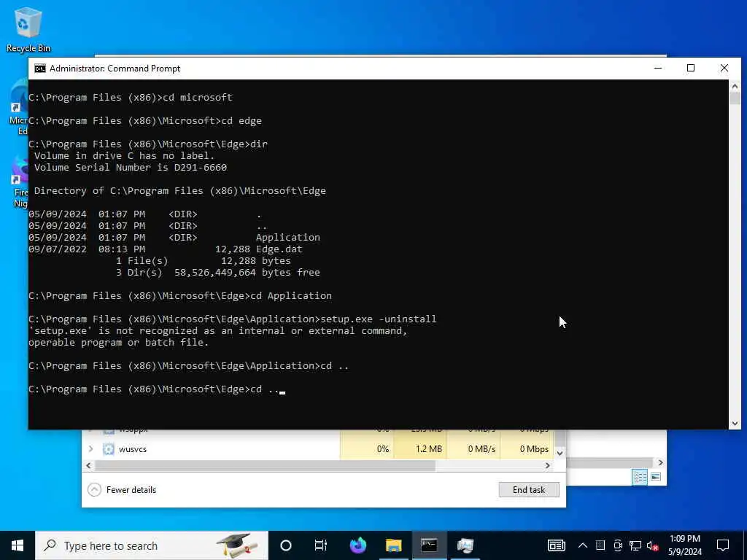Image resolution: width=747 pixels, height=560 pixels.
Task: Click the End task button
Action: (529, 489)
